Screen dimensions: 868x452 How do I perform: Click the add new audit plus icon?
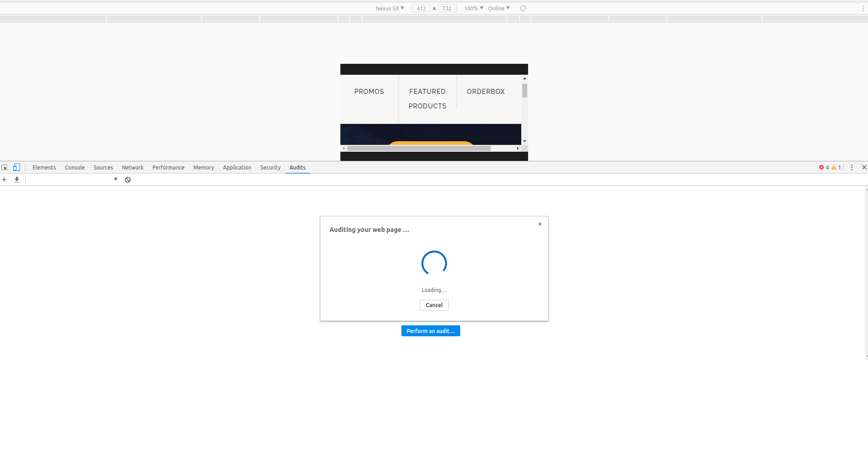pos(5,179)
